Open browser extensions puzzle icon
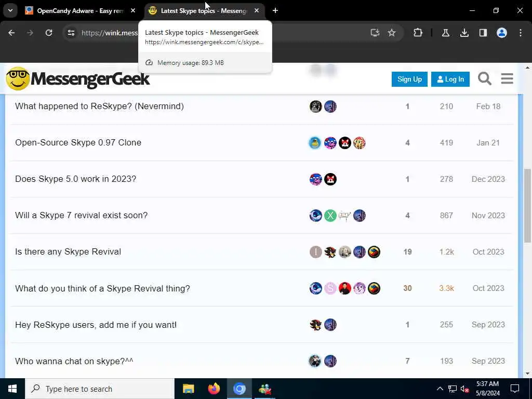Viewport: 532px width, 399px height. tap(418, 33)
